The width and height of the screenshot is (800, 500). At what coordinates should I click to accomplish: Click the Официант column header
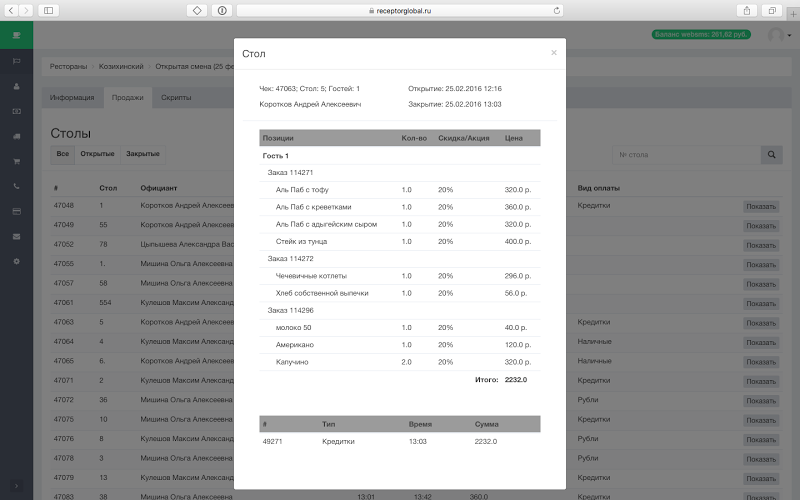pyautogui.click(x=159, y=188)
